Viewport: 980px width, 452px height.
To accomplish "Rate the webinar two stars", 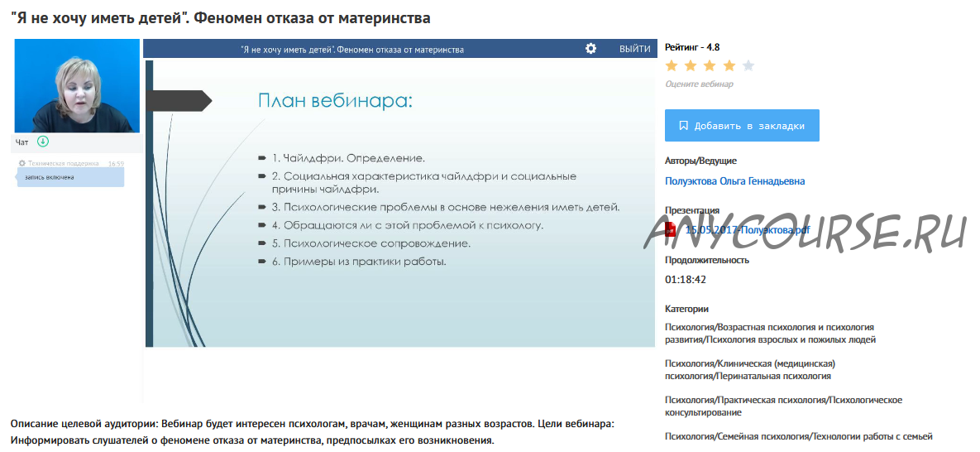I will [691, 66].
